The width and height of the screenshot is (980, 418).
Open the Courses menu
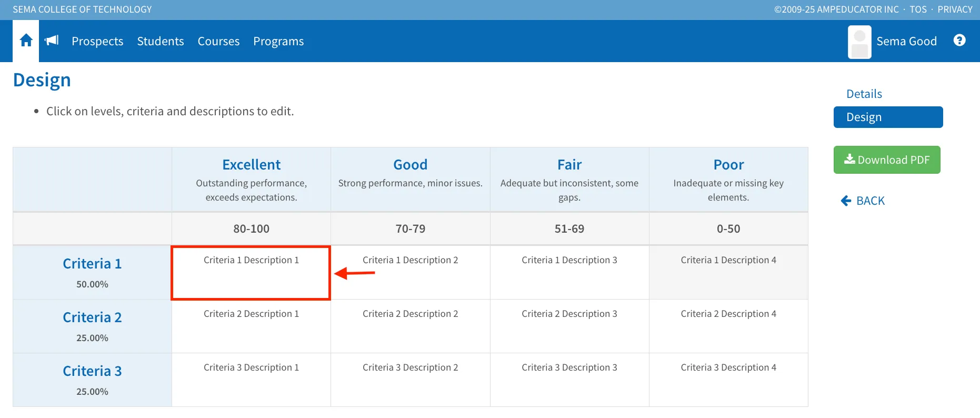tap(218, 41)
